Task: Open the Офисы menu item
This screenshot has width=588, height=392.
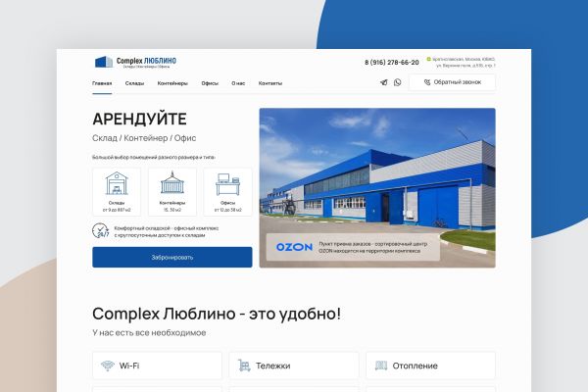Action: (210, 83)
